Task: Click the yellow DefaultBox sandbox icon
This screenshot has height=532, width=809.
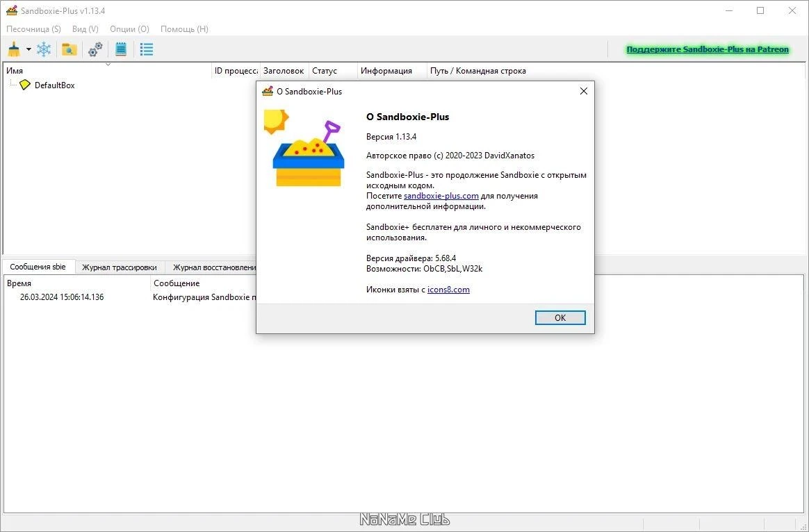Action: (x=25, y=85)
